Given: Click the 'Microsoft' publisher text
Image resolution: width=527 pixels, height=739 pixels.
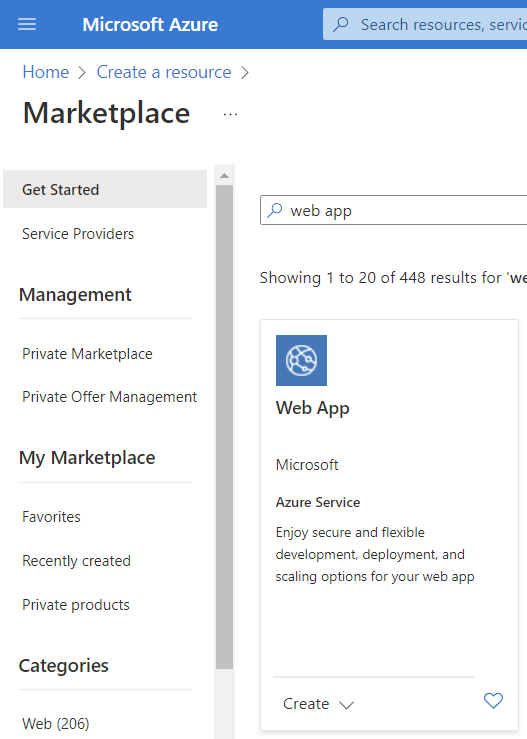Looking at the screenshot, I should coord(307,465).
